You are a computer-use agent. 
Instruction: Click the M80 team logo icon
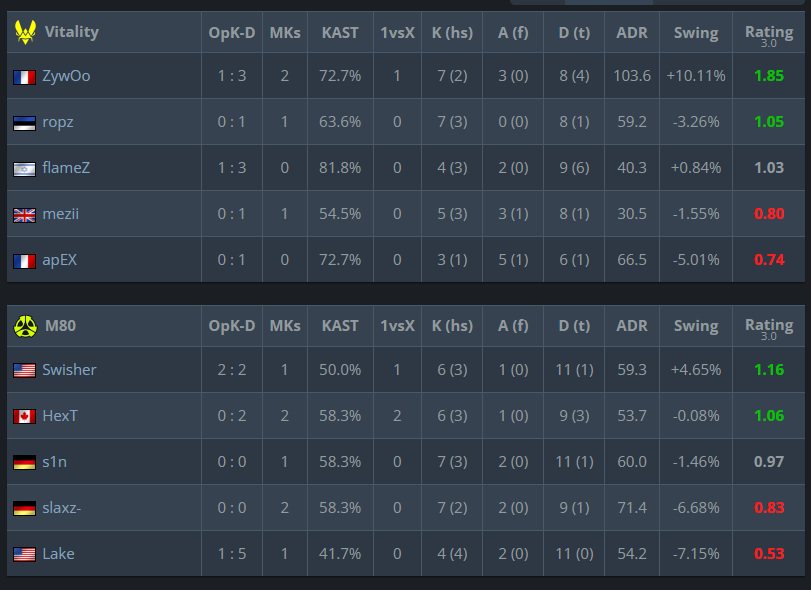point(25,326)
